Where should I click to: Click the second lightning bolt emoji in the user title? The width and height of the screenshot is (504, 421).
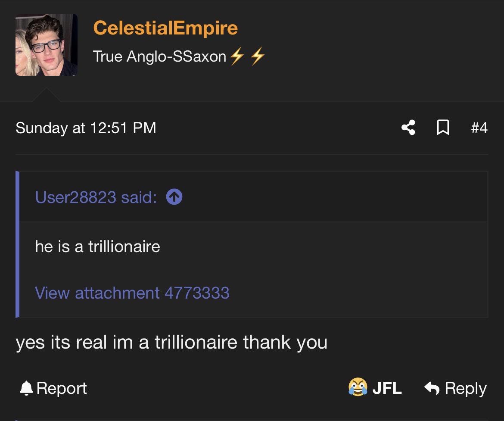257,56
